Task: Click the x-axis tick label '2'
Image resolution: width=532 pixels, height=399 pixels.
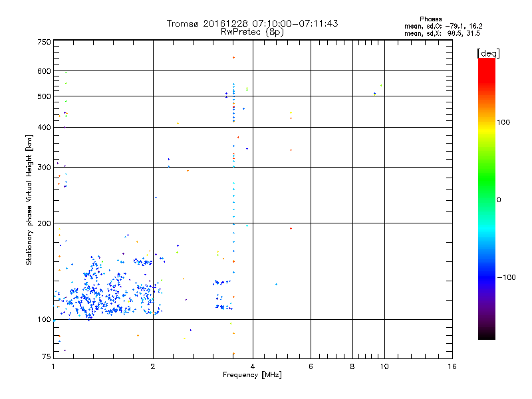Action: coord(153,366)
